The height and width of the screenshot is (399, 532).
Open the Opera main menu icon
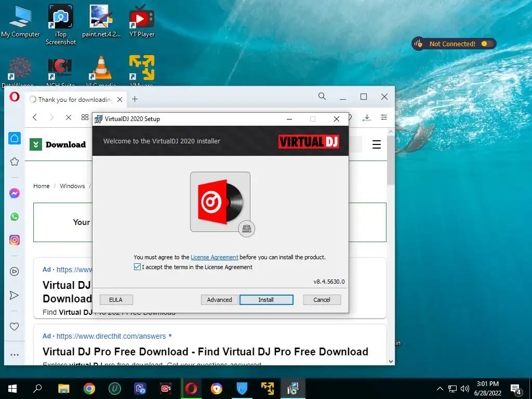coord(14,97)
